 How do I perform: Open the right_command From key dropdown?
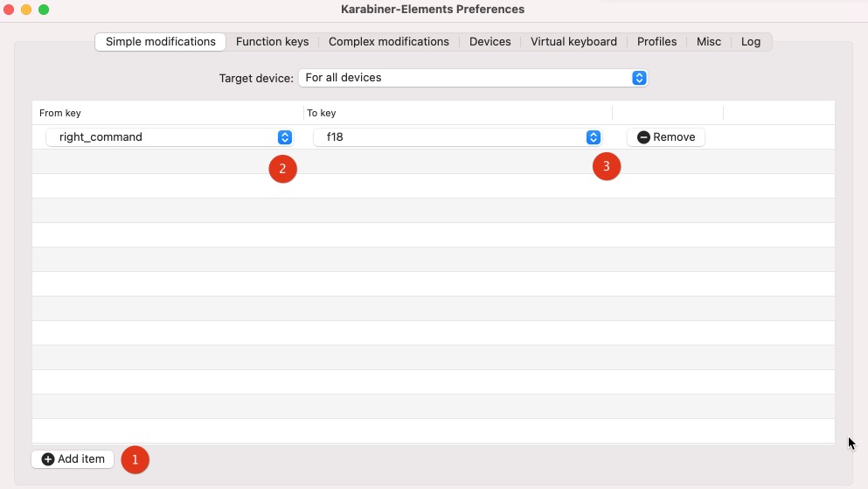170,137
